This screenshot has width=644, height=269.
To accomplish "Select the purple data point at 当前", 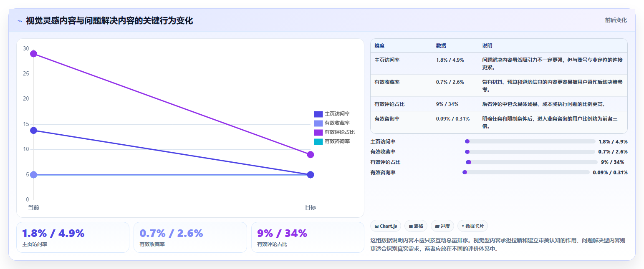I will tap(33, 54).
